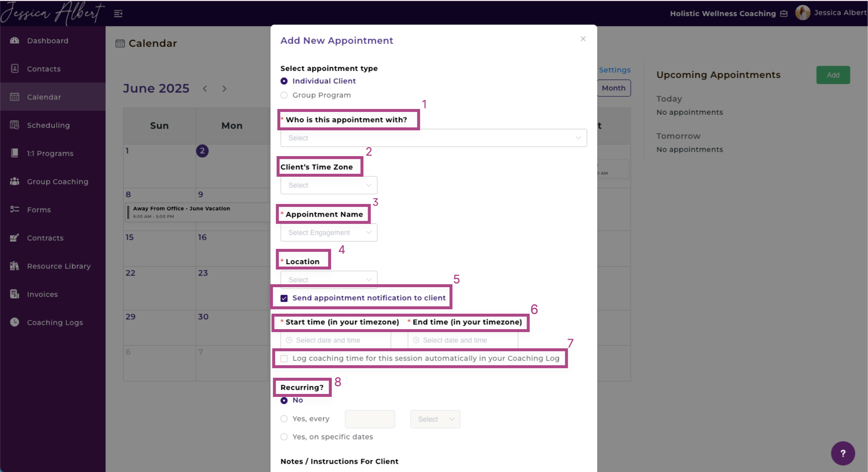Image resolution: width=868 pixels, height=472 pixels.
Task: Click Holistic Wellness Coaching header label
Action: (x=723, y=14)
